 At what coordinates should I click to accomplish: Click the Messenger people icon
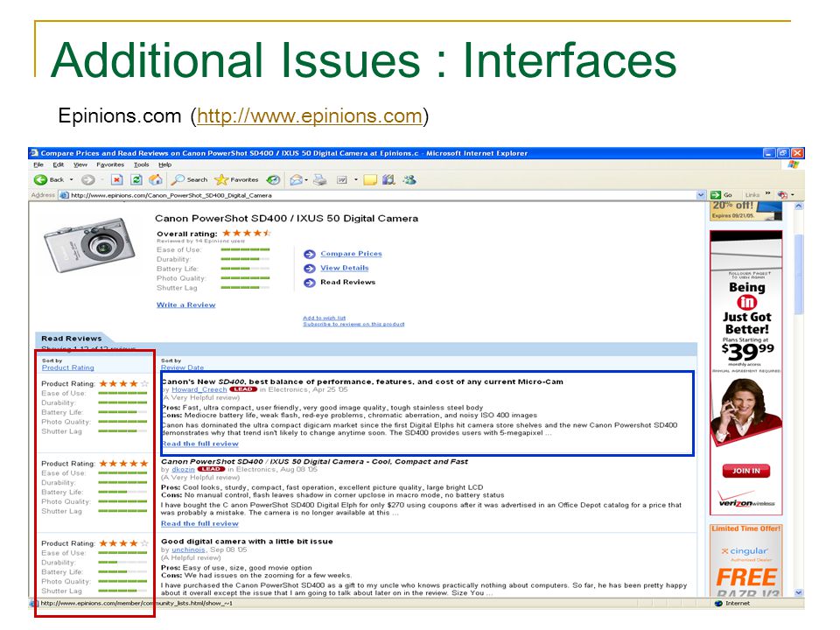click(409, 180)
